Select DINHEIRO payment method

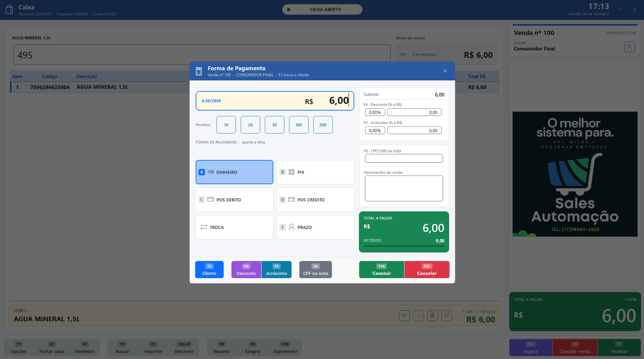point(234,172)
